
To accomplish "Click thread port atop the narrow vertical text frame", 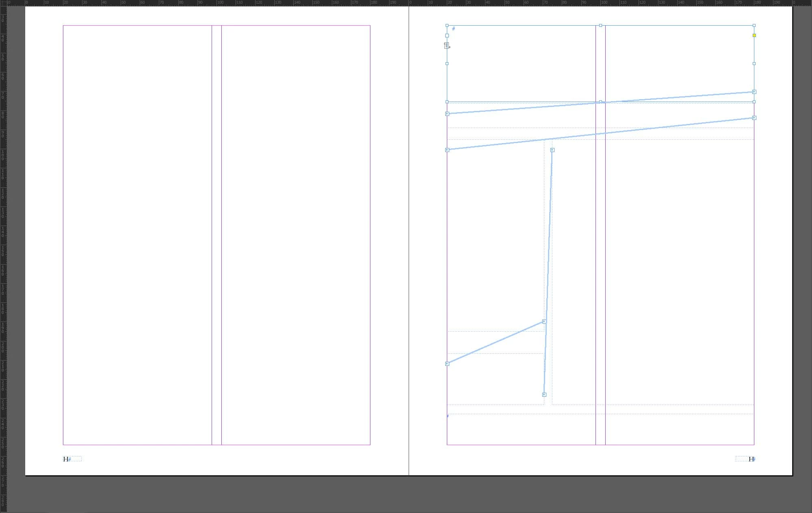I will [x=552, y=150].
